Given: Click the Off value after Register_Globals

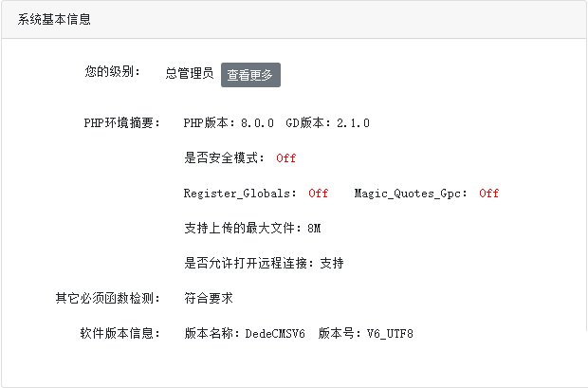Looking at the screenshot, I should pyautogui.click(x=318, y=194).
